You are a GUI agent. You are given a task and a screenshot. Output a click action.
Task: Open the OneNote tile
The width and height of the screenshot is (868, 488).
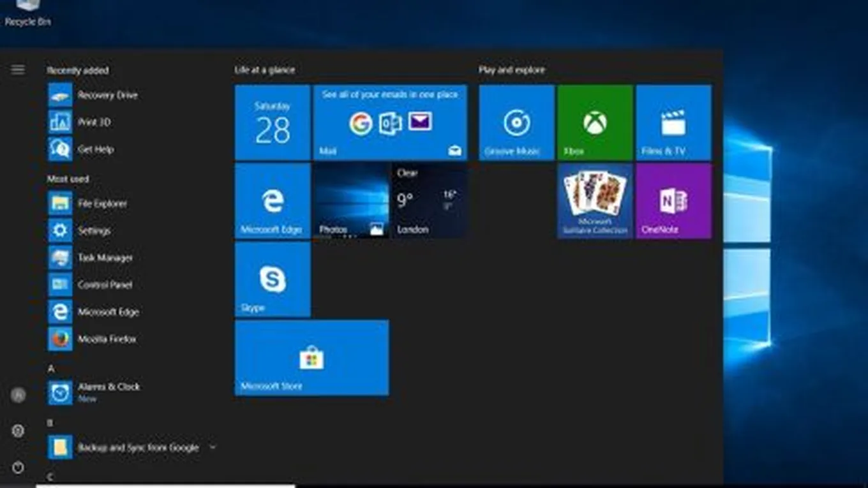[673, 201]
